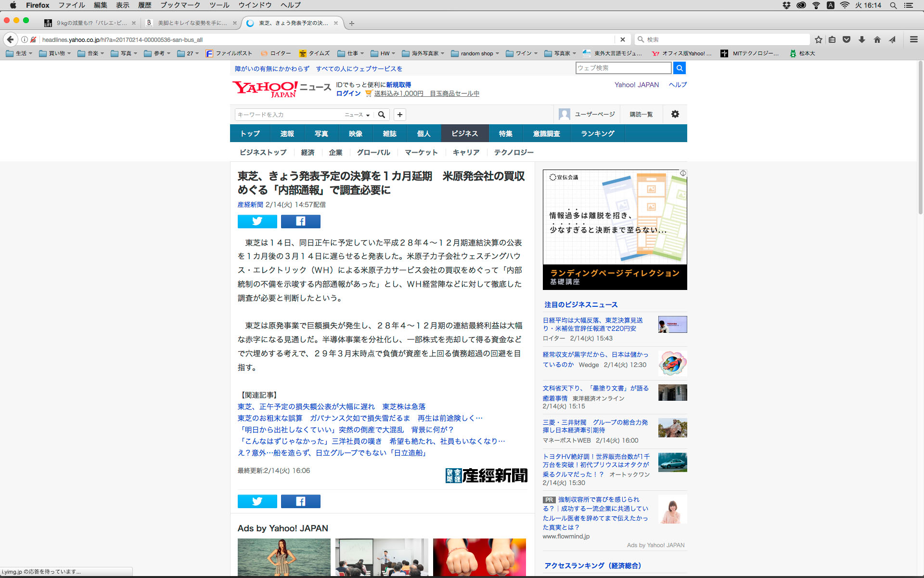Open 産経新聞 source link under headline
This screenshot has height=578, width=924.
(x=250, y=205)
